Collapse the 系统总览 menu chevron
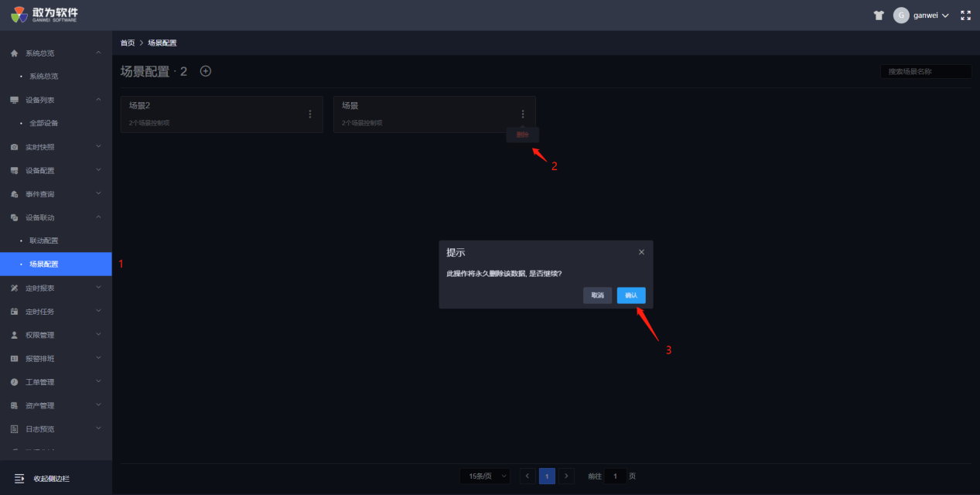Image resolution: width=980 pixels, height=495 pixels. pyautogui.click(x=98, y=53)
